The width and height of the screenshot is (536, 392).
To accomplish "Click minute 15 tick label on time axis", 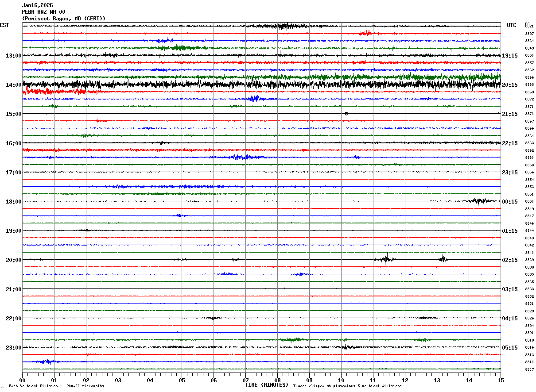I will pos(501,380).
